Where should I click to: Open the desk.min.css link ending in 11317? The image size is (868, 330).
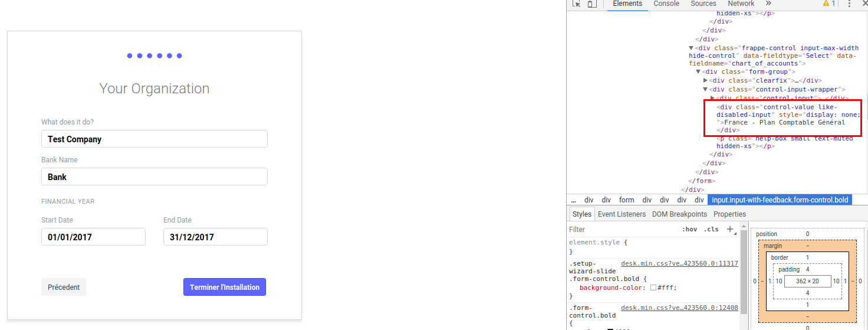point(679,263)
